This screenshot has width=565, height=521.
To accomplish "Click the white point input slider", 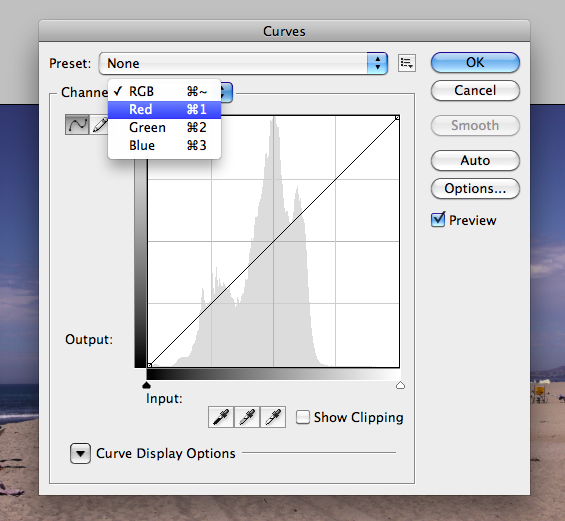I will (400, 386).
